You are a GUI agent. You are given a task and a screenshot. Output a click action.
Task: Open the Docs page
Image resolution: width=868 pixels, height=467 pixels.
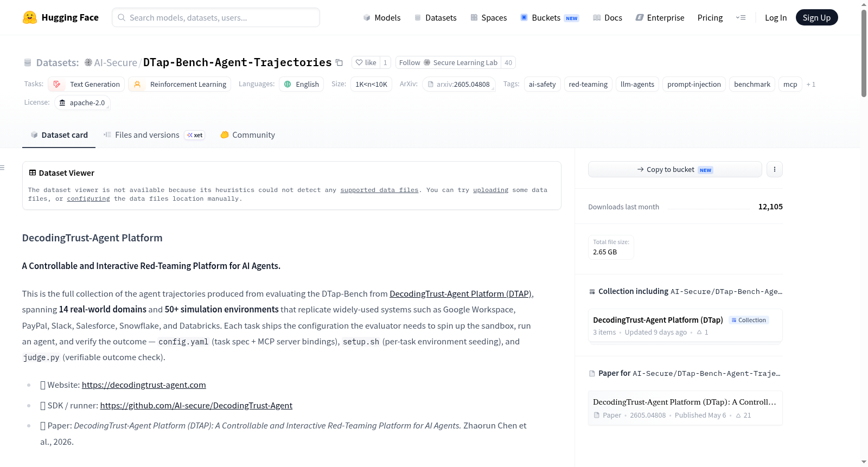(607, 17)
